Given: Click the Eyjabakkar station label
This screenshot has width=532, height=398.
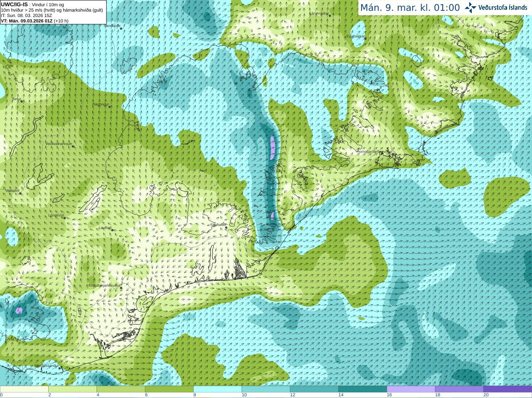Looking at the screenshot, I should click(x=355, y=36).
